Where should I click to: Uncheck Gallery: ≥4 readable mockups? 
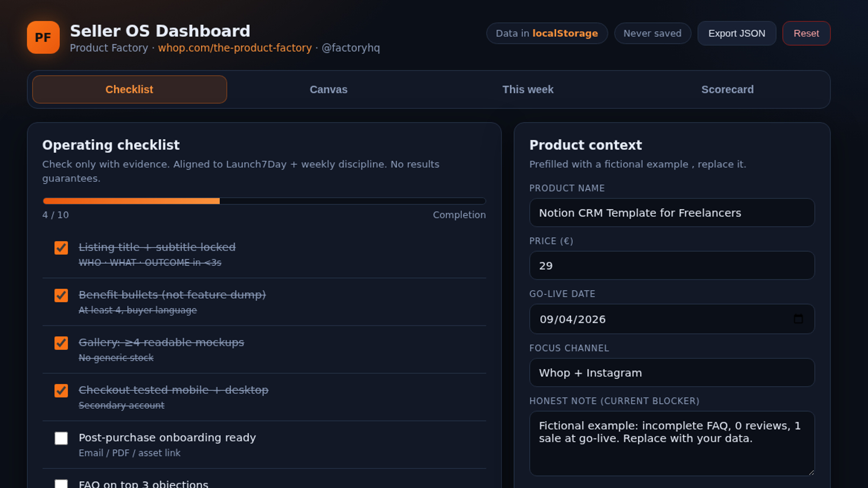click(61, 343)
